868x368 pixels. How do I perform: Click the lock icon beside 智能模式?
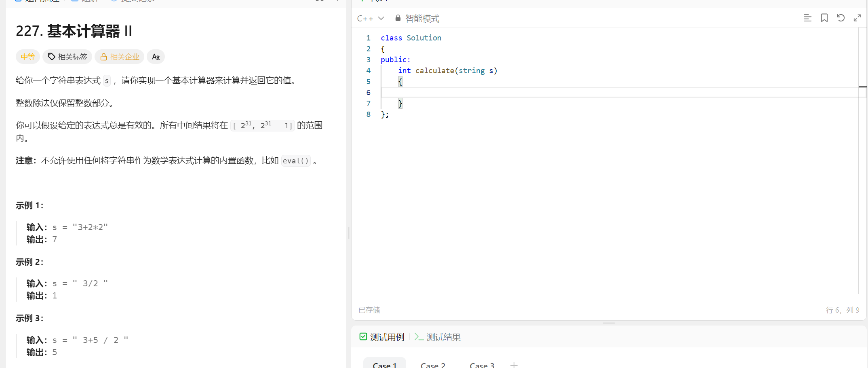pyautogui.click(x=398, y=18)
